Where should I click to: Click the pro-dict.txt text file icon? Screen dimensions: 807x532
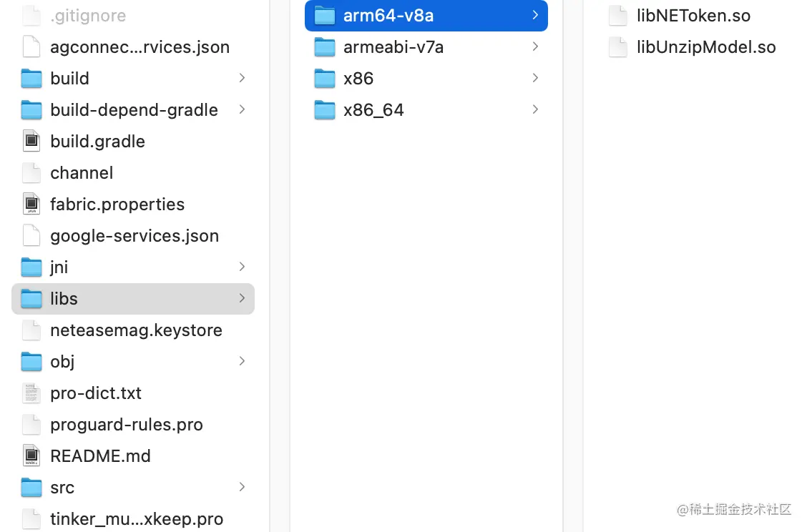(31, 393)
